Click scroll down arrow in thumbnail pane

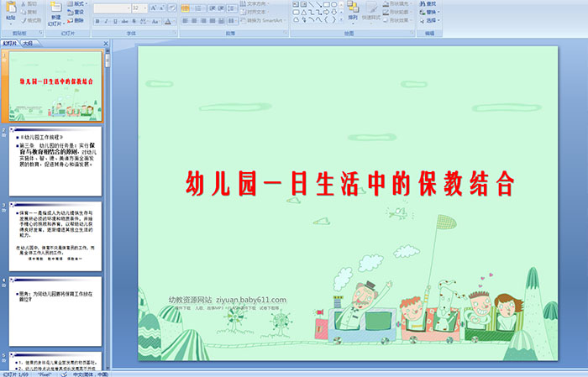(x=108, y=368)
